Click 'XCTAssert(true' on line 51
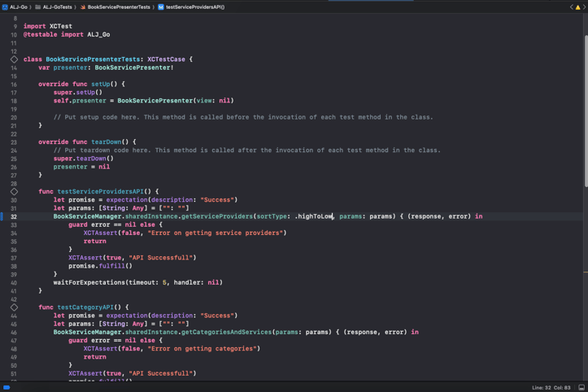588x392 pixels. click(94, 372)
